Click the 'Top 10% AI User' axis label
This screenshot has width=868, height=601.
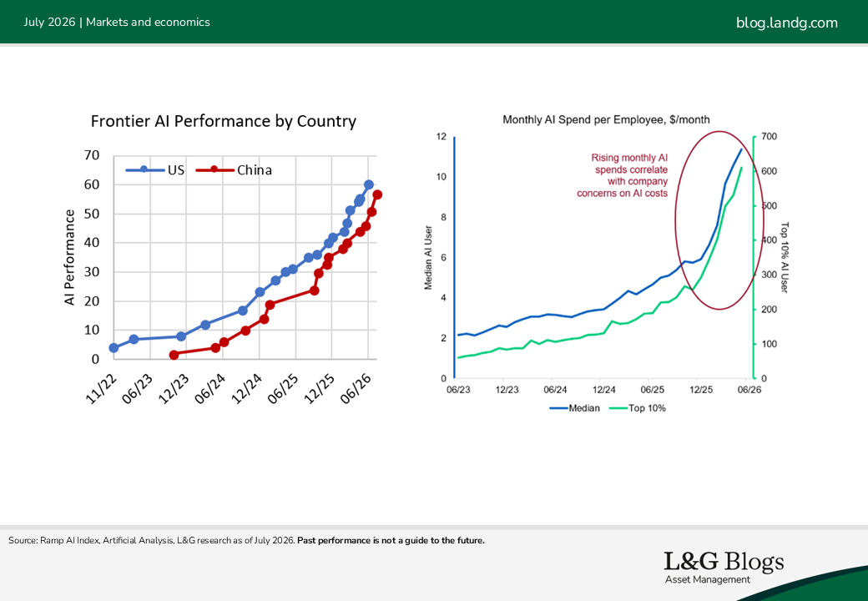[x=785, y=257]
